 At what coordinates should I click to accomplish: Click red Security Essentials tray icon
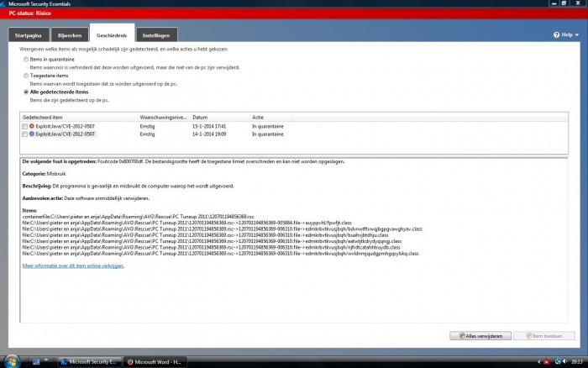pos(546,361)
